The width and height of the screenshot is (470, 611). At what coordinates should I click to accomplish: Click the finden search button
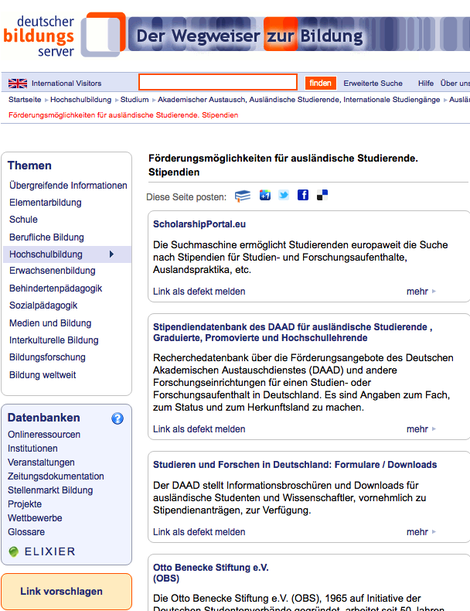(320, 83)
